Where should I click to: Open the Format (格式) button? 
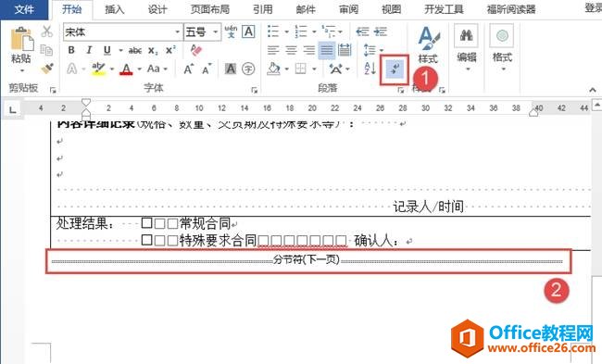click(x=502, y=48)
